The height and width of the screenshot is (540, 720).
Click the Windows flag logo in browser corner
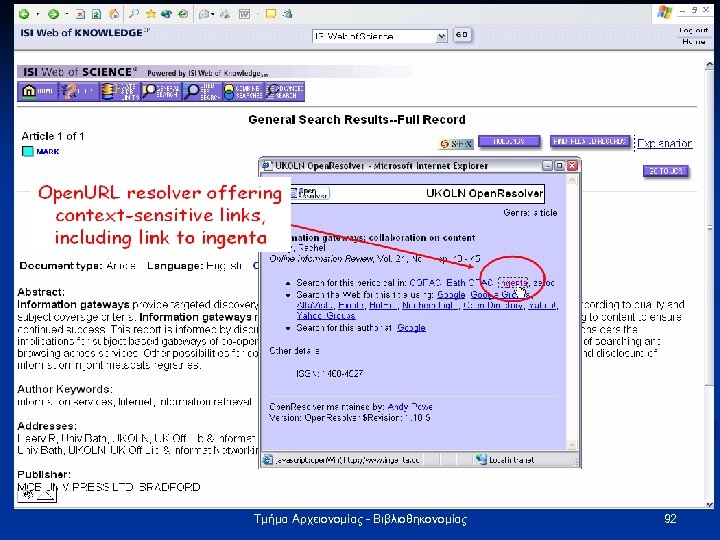point(664,13)
